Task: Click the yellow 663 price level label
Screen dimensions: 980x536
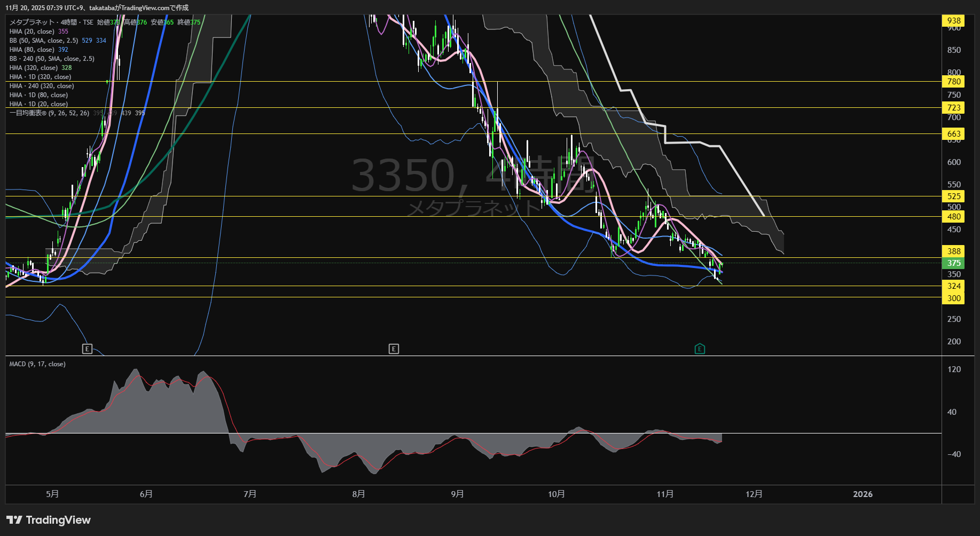Action: click(953, 134)
